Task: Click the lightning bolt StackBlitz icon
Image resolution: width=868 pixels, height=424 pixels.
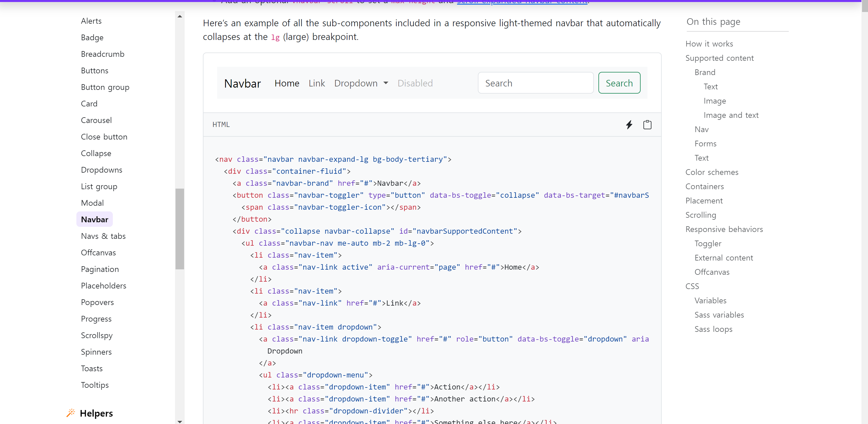Action: (629, 124)
